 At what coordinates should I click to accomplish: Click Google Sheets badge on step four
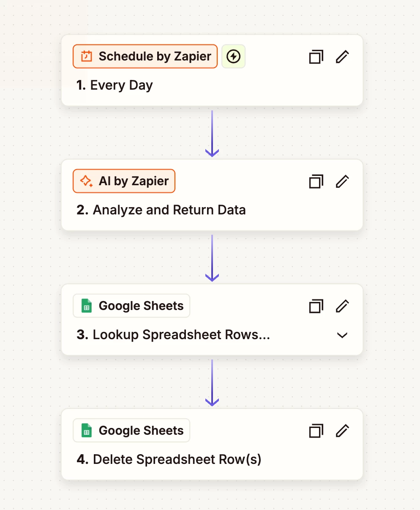coord(131,430)
